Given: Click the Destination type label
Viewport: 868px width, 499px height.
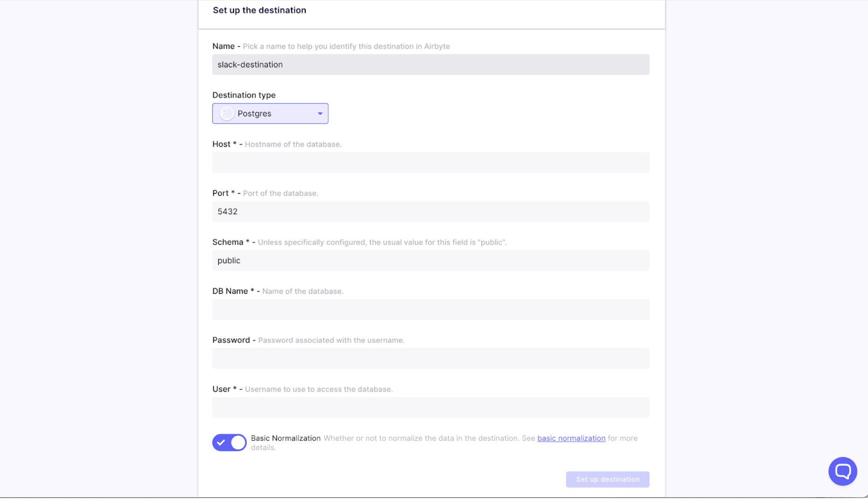Looking at the screenshot, I should (x=244, y=95).
